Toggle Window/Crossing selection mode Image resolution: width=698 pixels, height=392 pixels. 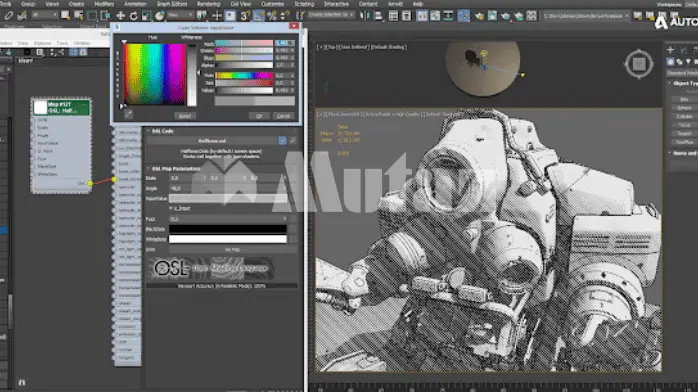point(105,16)
